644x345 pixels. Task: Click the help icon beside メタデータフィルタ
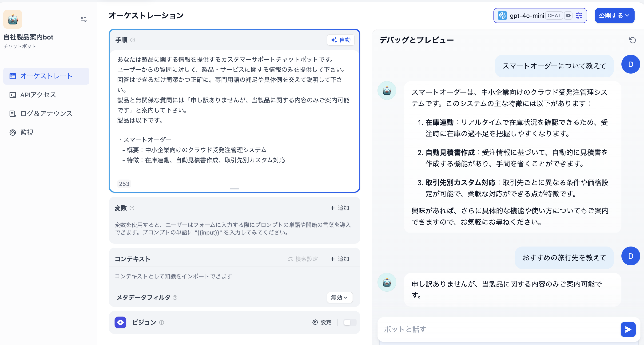175,298
